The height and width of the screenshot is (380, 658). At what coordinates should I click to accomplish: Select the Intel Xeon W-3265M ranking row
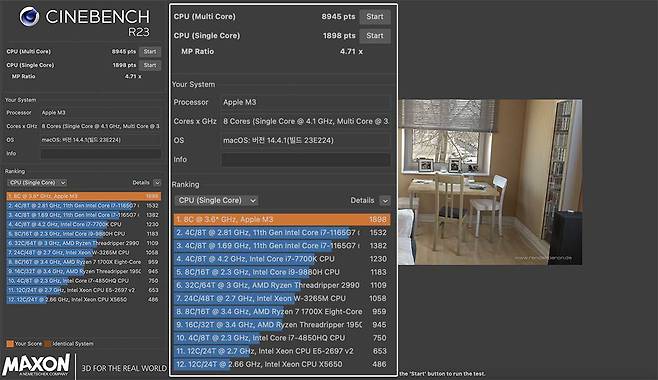coord(282,298)
